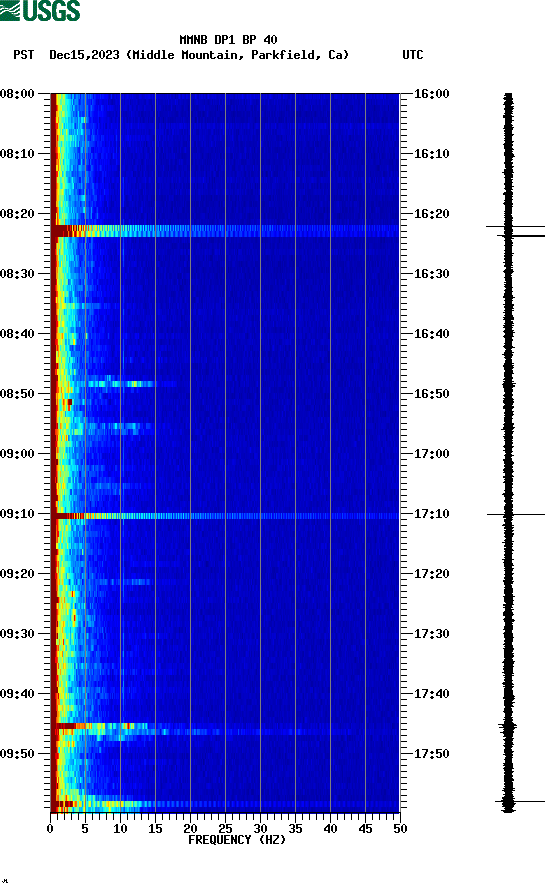552x892 pixels.
Task: Click the PST timezone label
Action: [23, 55]
